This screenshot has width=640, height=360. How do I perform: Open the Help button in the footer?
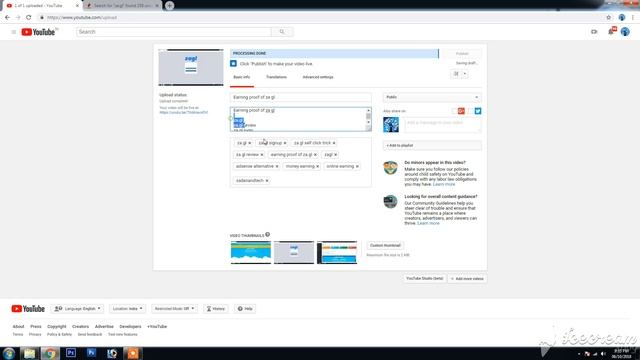click(x=245, y=309)
